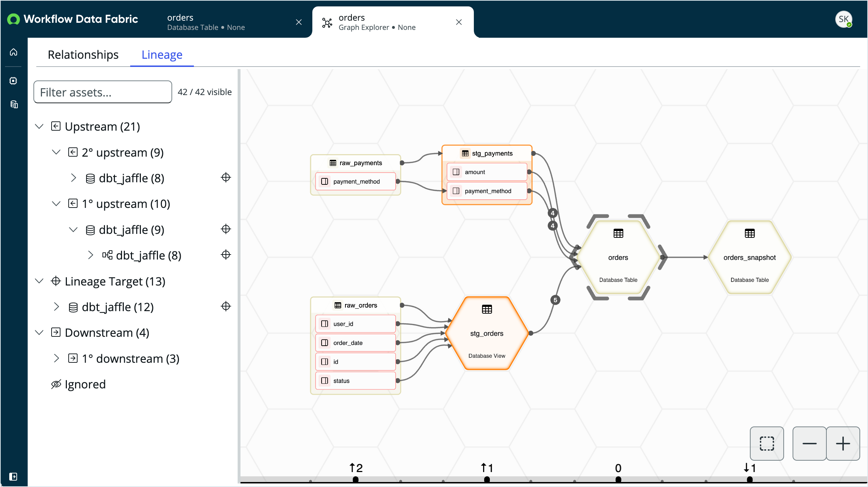This screenshot has height=487, width=868.
Task: Collapse the 2° upstream (9) group
Action: (x=56, y=152)
